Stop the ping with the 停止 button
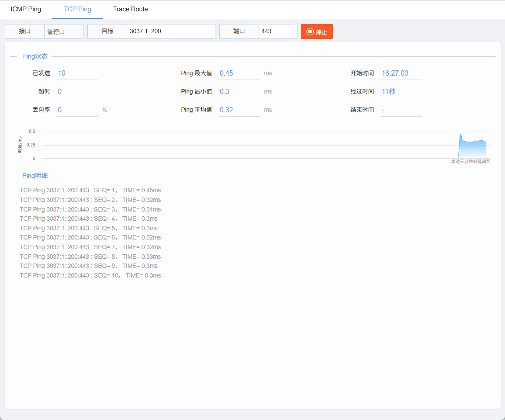 click(x=317, y=31)
